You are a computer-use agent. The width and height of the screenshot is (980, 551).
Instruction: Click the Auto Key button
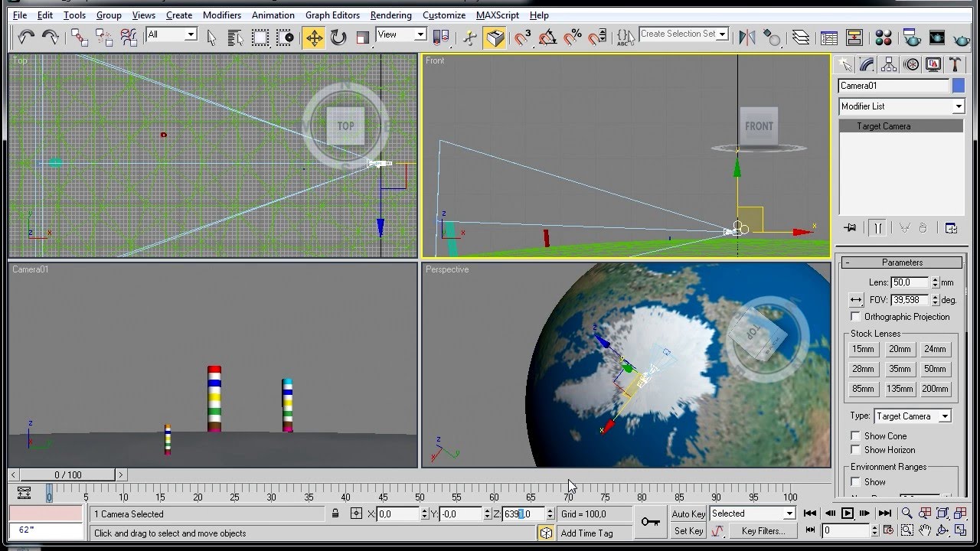tap(688, 514)
